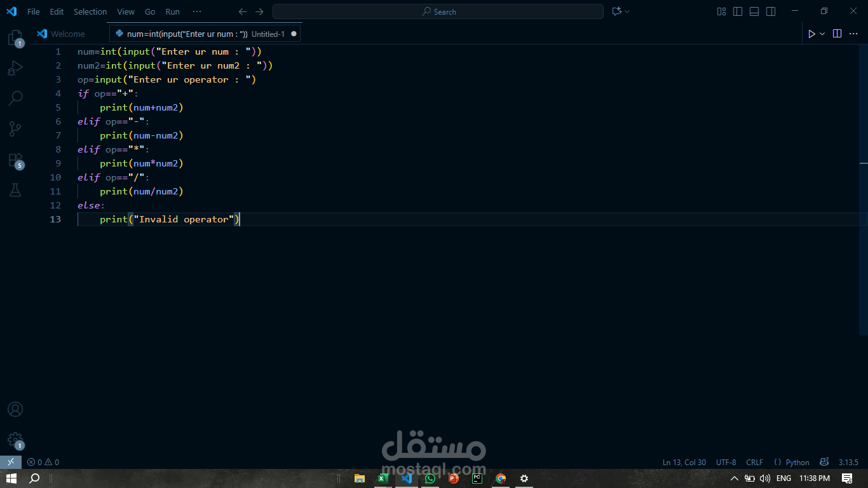This screenshot has width=868, height=488.
Task: Open the Testing flask view
Action: tap(15, 189)
